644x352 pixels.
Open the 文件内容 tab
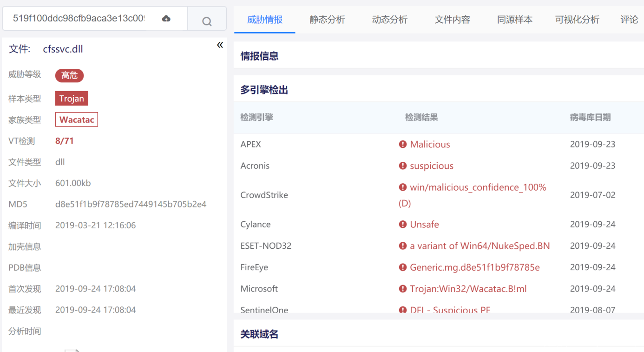(x=452, y=20)
